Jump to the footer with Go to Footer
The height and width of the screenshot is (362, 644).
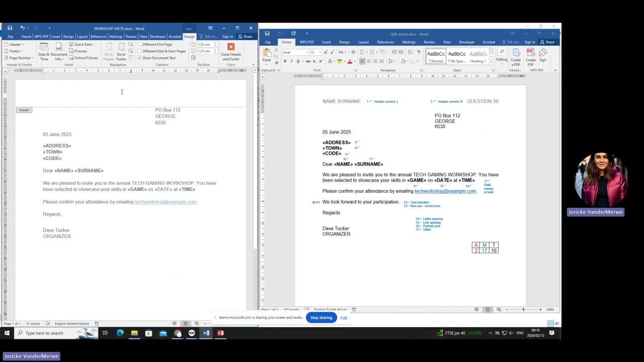click(121, 52)
